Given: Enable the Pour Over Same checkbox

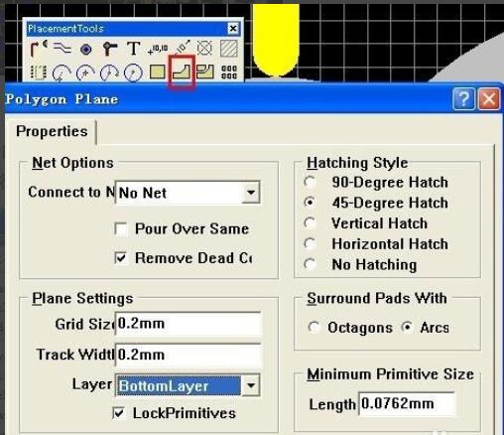Looking at the screenshot, I should click(121, 228).
